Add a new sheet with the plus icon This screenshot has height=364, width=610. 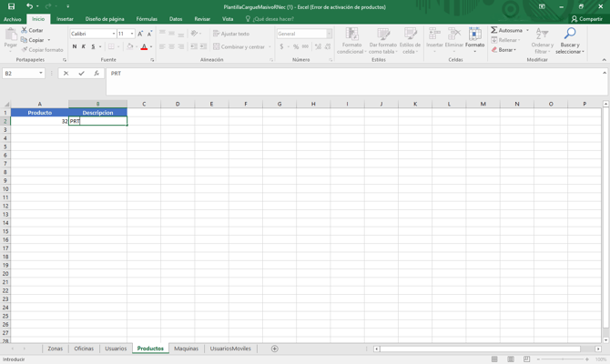tap(274, 349)
